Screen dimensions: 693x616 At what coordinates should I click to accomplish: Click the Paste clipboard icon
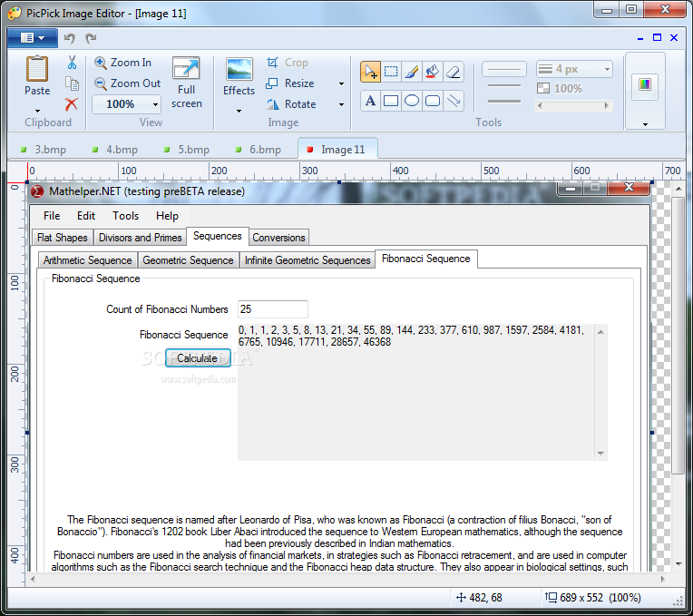click(x=36, y=68)
